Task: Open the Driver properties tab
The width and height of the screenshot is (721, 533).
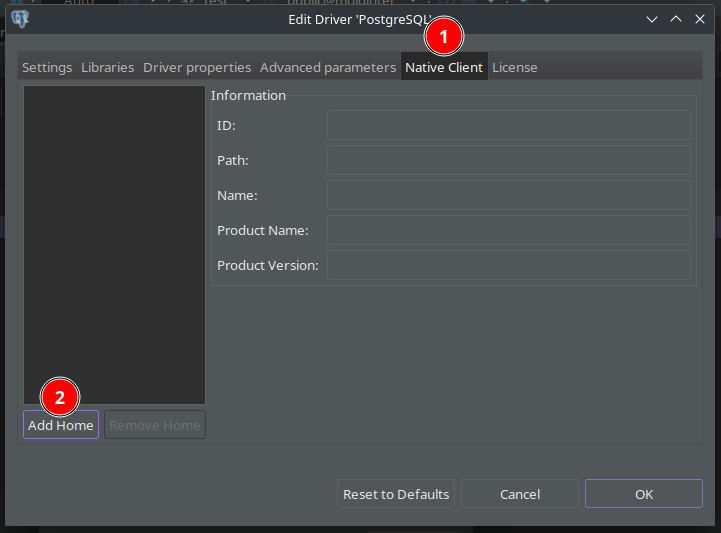Action: tap(197, 68)
